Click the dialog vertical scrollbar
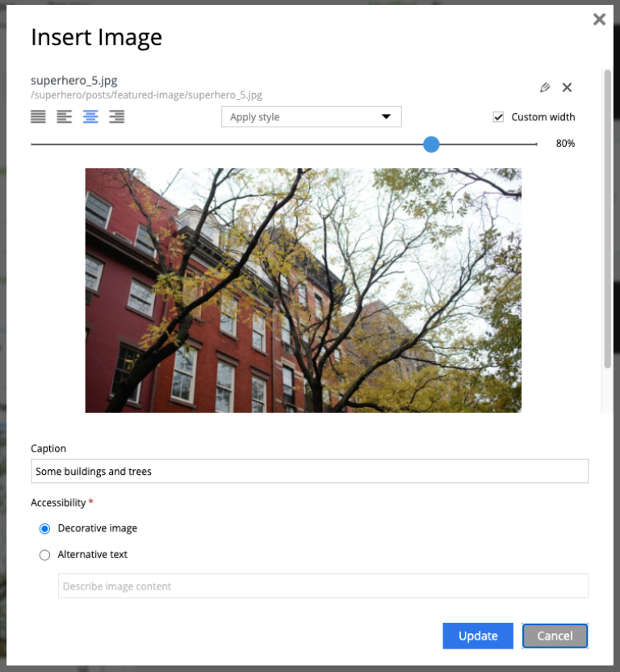 tap(607, 219)
